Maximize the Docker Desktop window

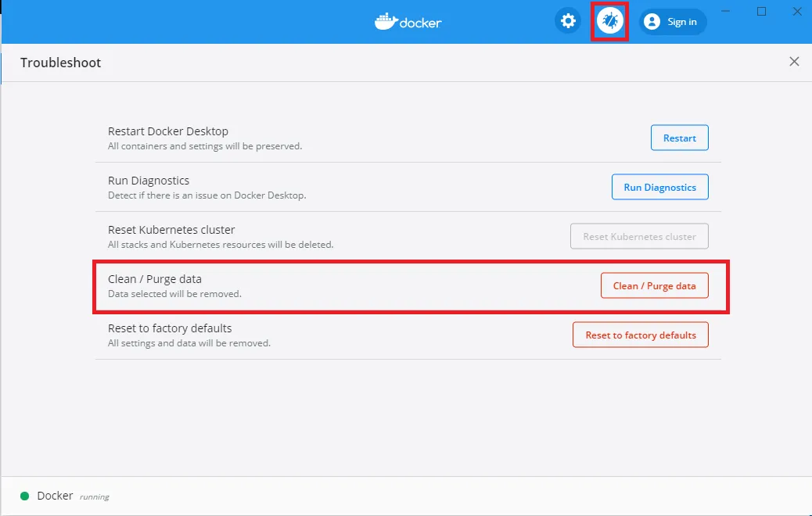(x=761, y=11)
